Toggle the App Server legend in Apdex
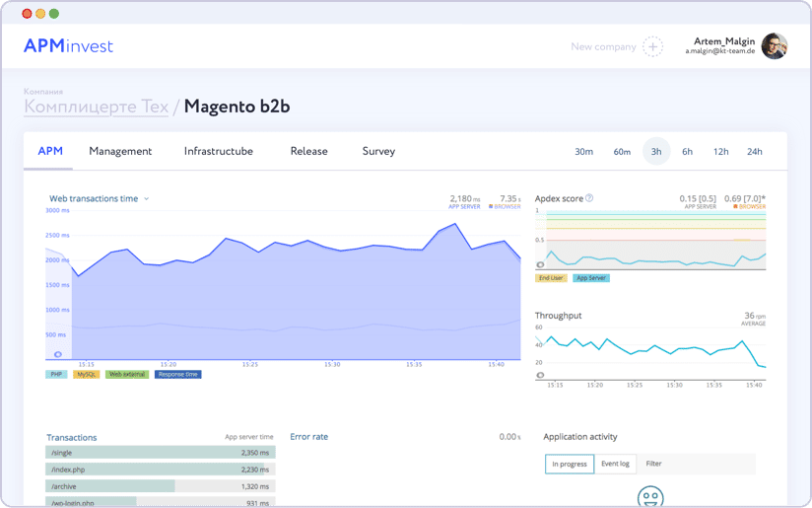This screenshot has height=508, width=812. (591, 278)
